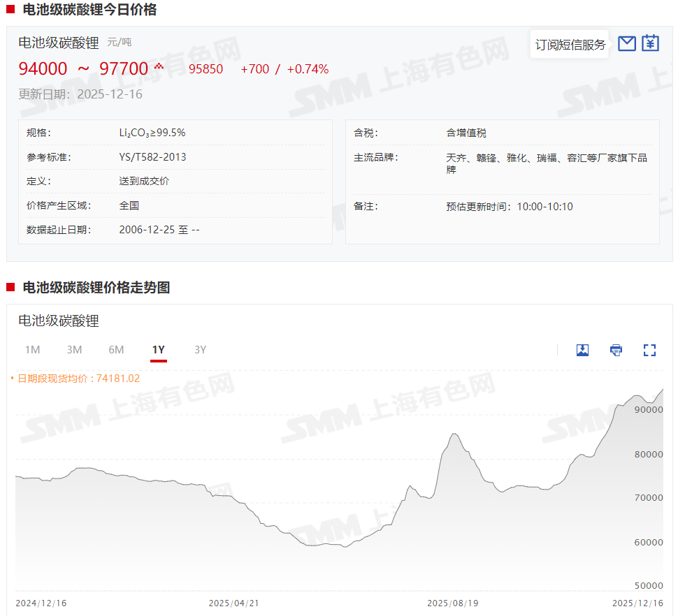The height and width of the screenshot is (616, 678).
Task: Click the 电池级碳酸锂今日价格 heading
Action: coord(89,10)
